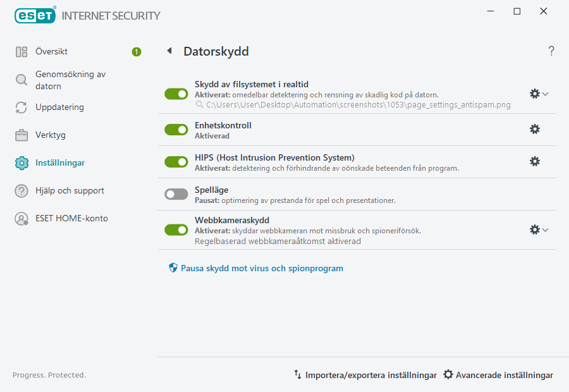Open the Inställningar menu entry
Screen dimensions: 569x392
[61, 162]
